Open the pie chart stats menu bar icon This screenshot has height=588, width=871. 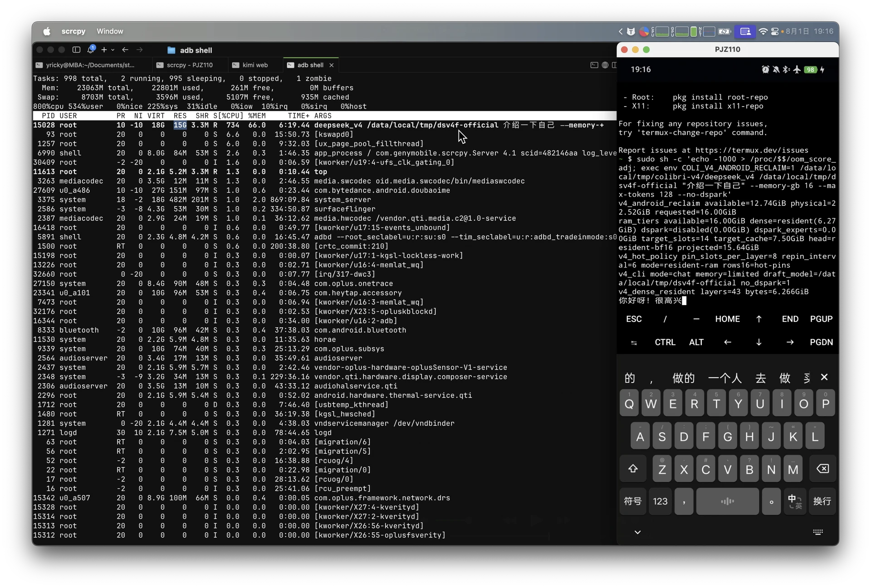(644, 31)
